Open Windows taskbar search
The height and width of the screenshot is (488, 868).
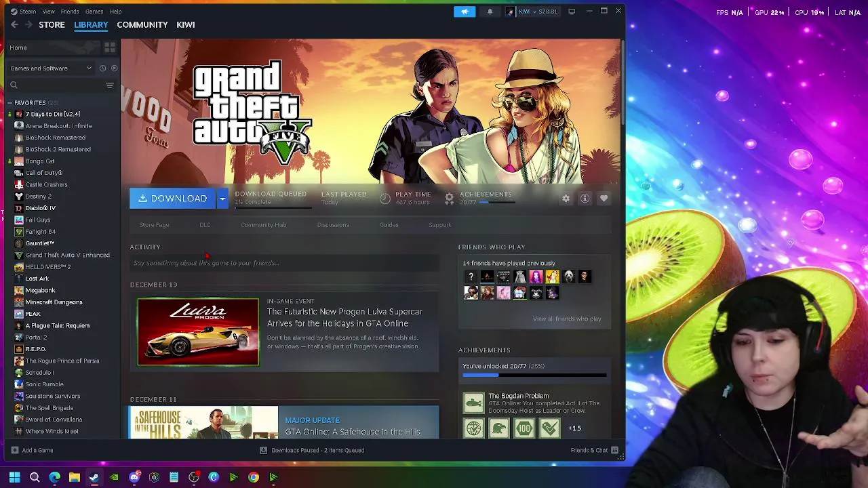point(35,477)
